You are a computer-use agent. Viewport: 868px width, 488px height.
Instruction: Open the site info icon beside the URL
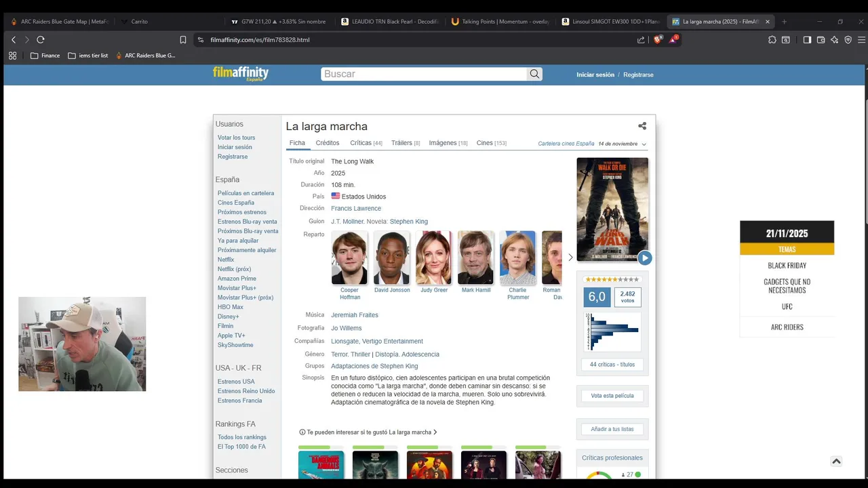click(x=201, y=40)
